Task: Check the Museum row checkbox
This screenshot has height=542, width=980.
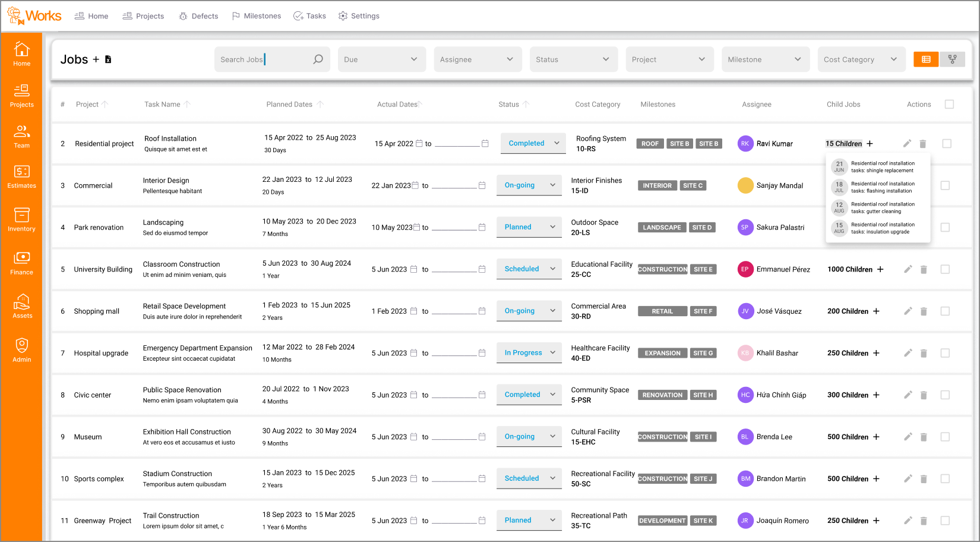Action: click(945, 437)
